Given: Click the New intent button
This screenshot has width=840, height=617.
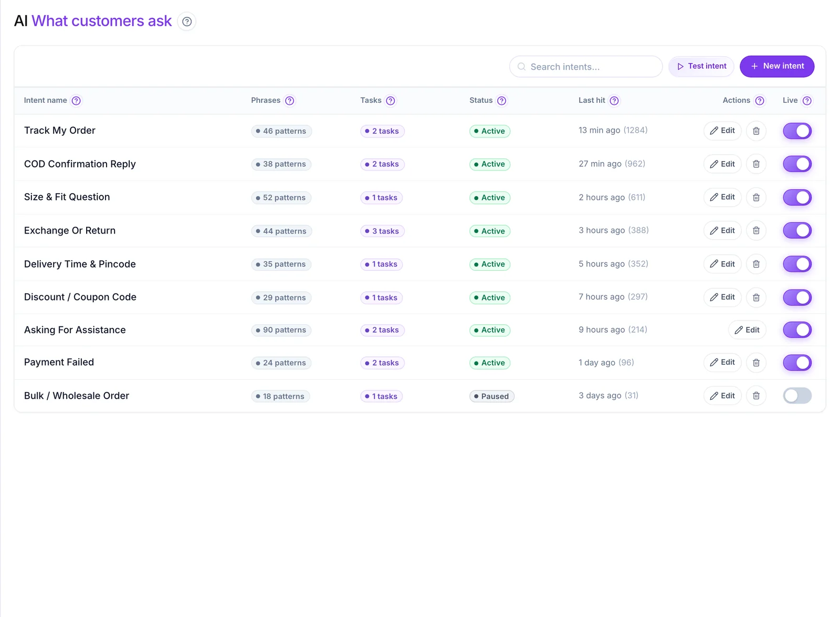Looking at the screenshot, I should tap(777, 66).
